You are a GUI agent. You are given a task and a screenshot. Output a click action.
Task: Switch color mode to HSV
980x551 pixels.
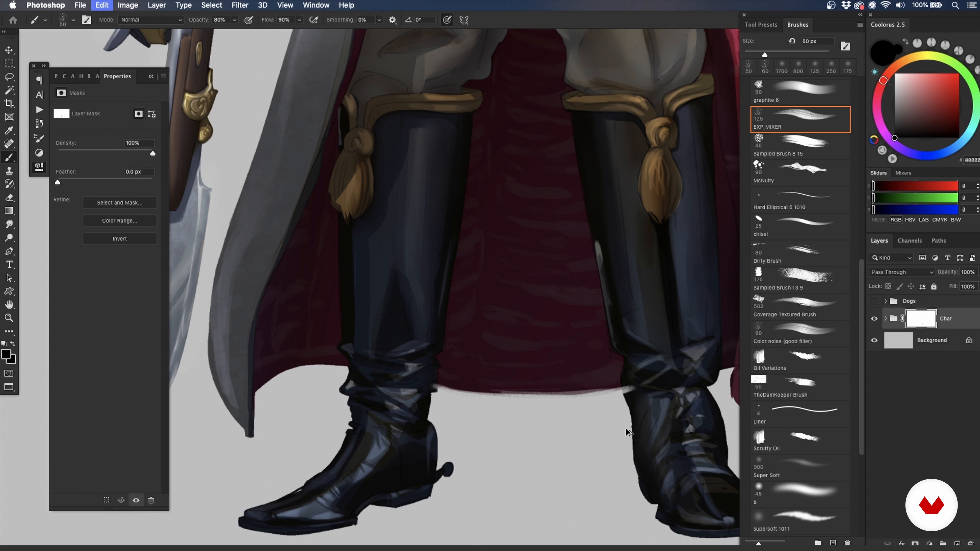pos(910,220)
